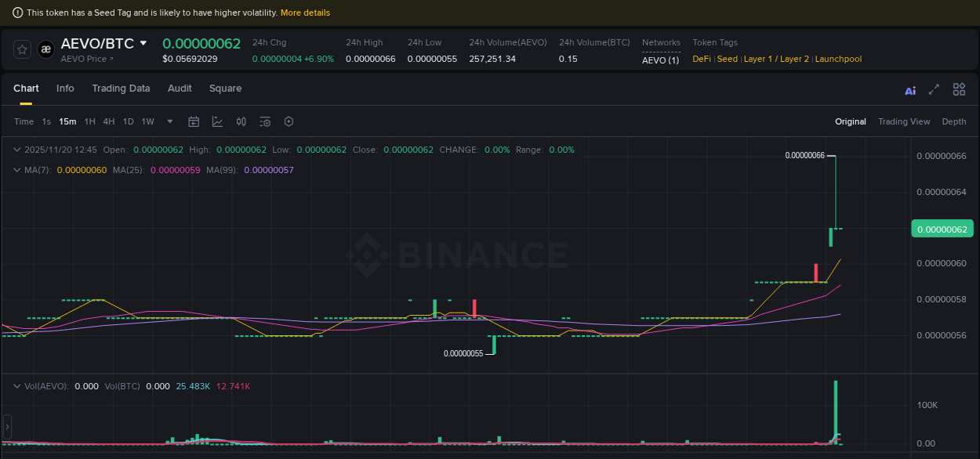
Task: Switch the chart to Depth view
Action: pyautogui.click(x=954, y=121)
